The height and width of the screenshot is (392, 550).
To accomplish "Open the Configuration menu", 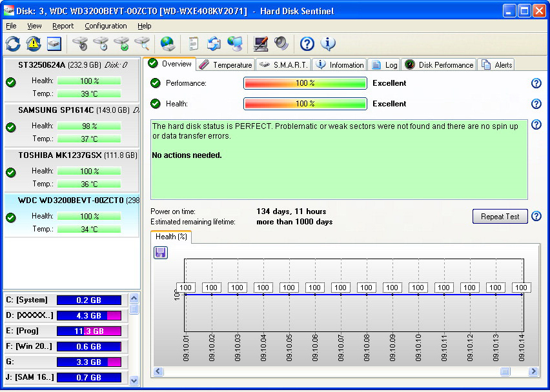I will coord(106,26).
